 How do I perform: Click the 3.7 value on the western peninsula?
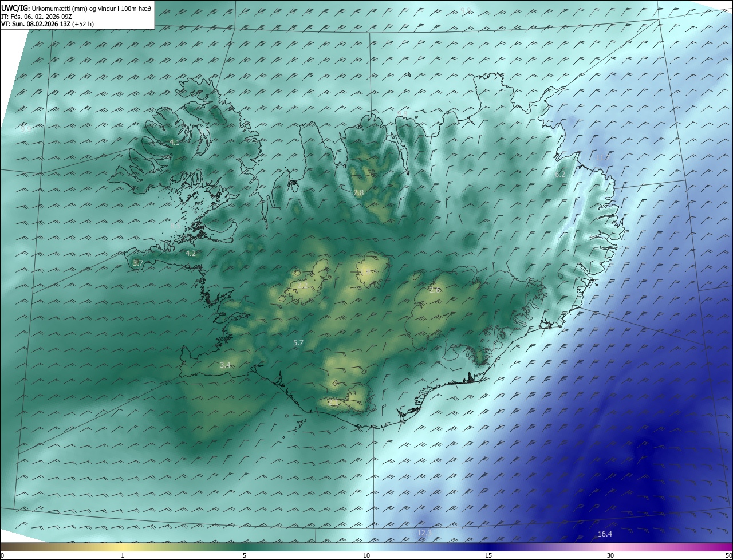click(137, 263)
